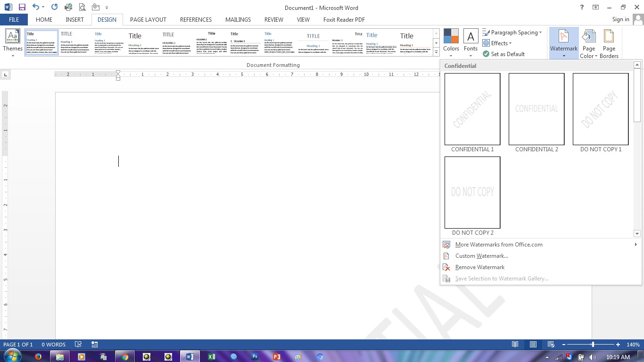The image size is (644, 362).
Task: Switch to Read Mode view
Action: click(515, 344)
